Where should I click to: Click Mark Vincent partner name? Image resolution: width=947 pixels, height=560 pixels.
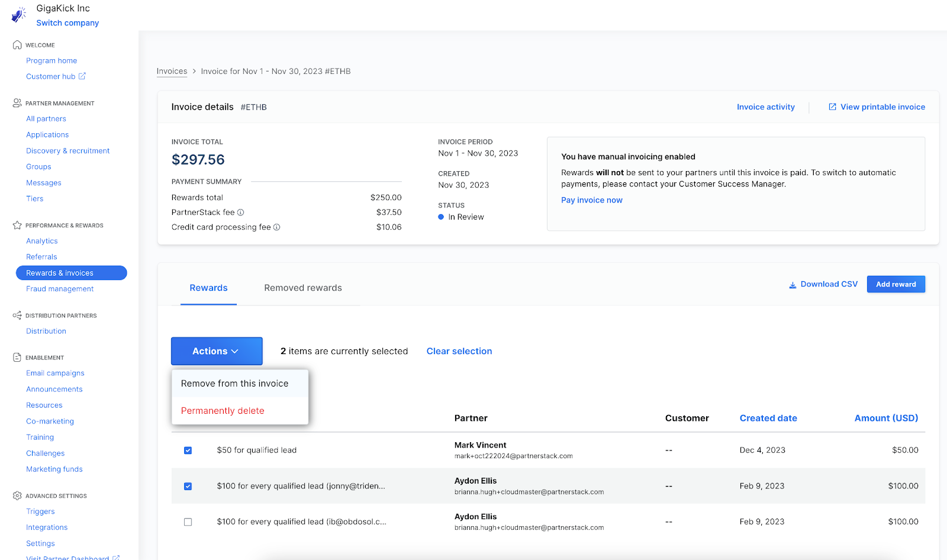[x=480, y=445]
